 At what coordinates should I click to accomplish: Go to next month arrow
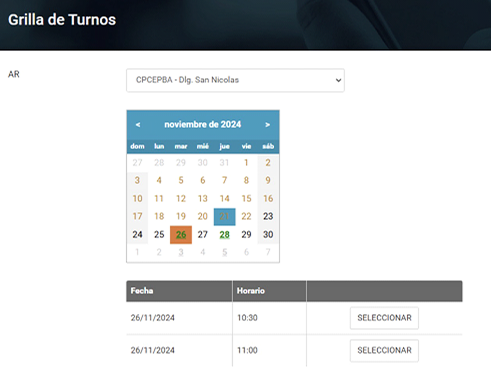[x=267, y=125]
